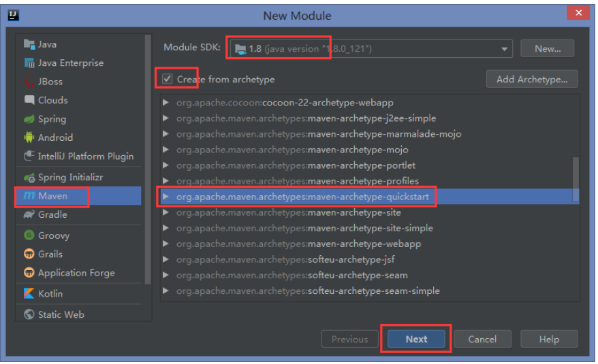Screen dimensions: 598x364
Task: Choose the Static Web globe icon
Action: coord(29,314)
